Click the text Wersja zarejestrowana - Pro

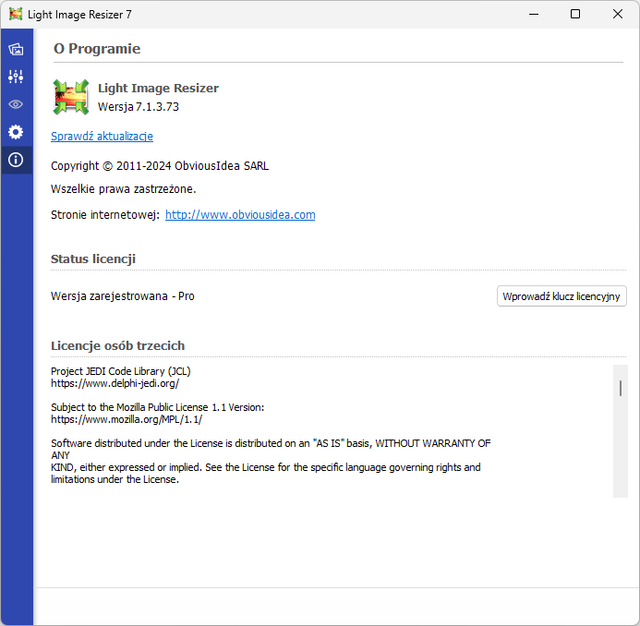click(x=122, y=296)
